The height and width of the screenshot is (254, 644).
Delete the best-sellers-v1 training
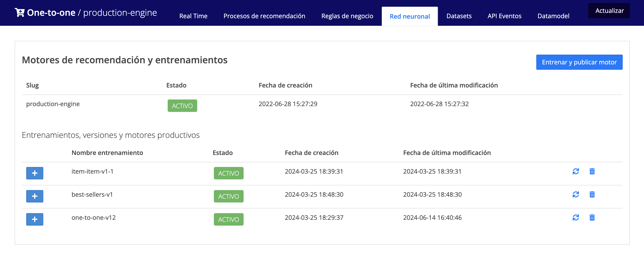point(592,194)
